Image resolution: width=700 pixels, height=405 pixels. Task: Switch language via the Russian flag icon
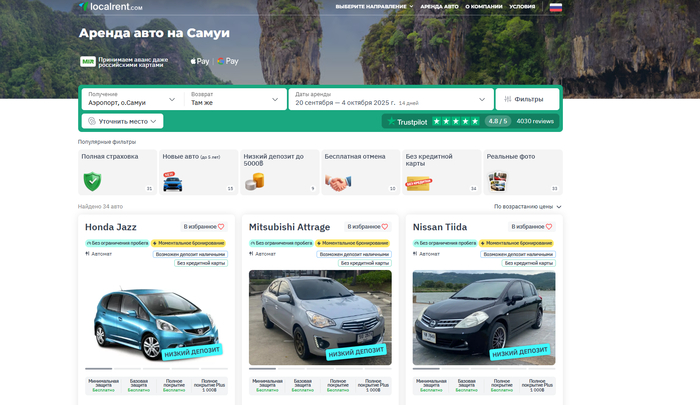pyautogui.click(x=555, y=7)
